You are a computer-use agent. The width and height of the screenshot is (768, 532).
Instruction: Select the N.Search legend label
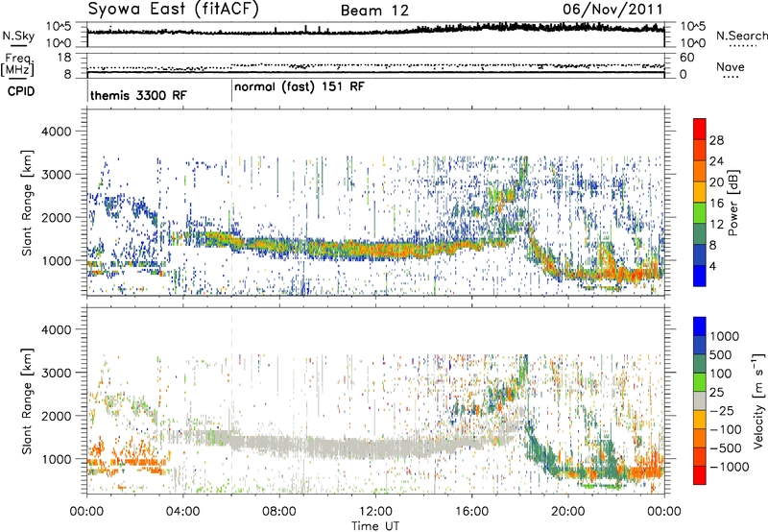(x=742, y=36)
